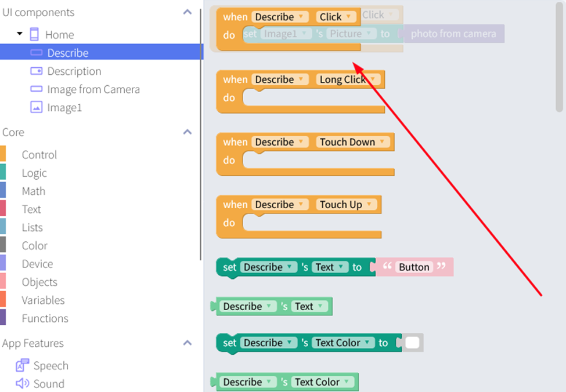Open Describe dropdown in set Text block
Screen dimensions: 566x392
click(268, 267)
